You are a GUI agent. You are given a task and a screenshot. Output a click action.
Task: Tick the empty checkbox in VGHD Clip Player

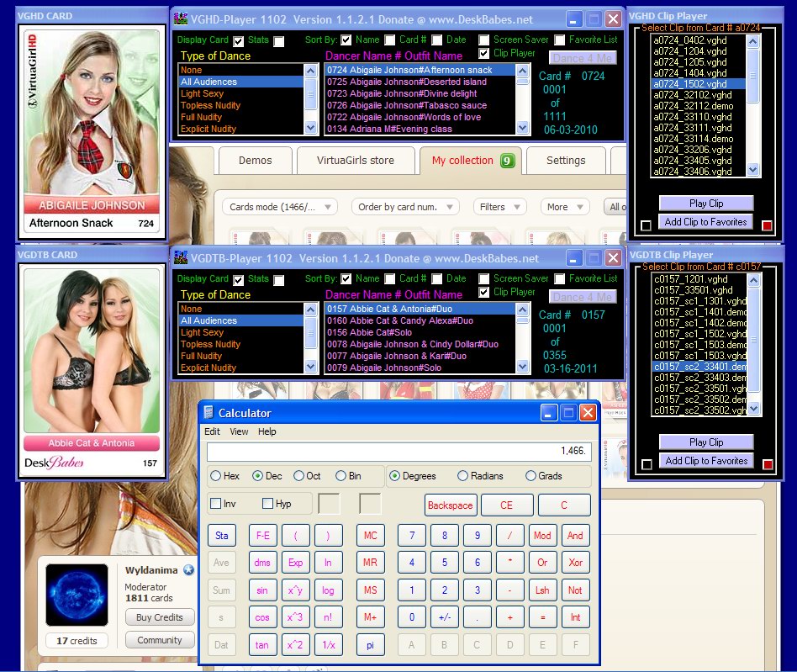(646, 225)
